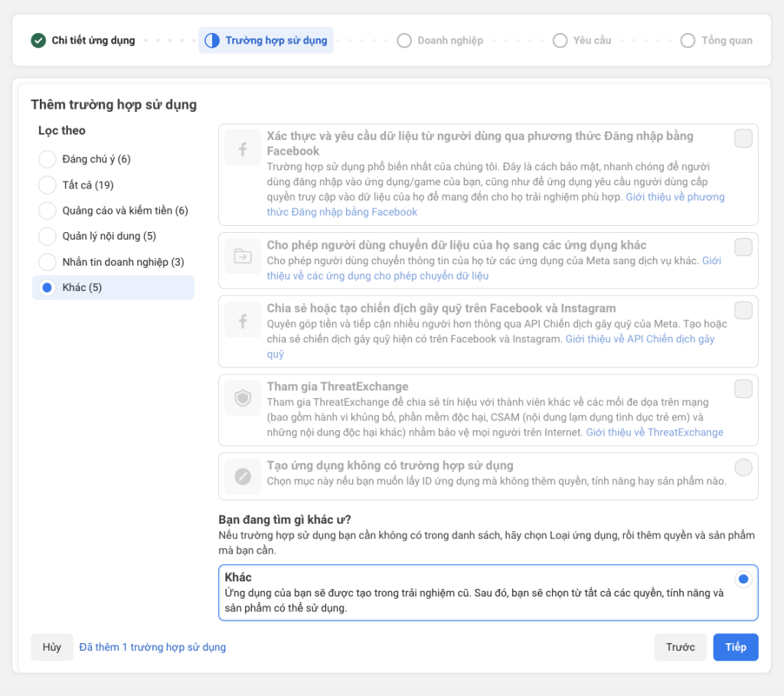Click the folder transfer icon for data transfer

coord(243,257)
